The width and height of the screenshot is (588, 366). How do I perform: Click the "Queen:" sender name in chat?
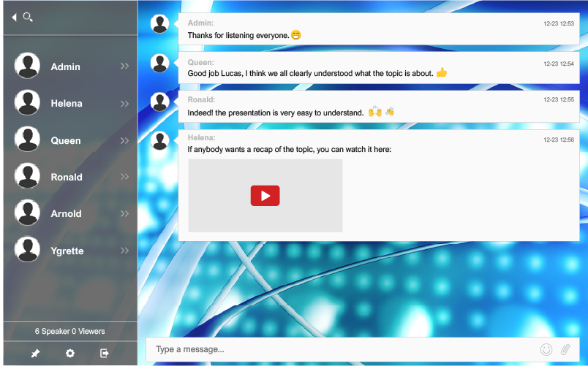(x=201, y=63)
